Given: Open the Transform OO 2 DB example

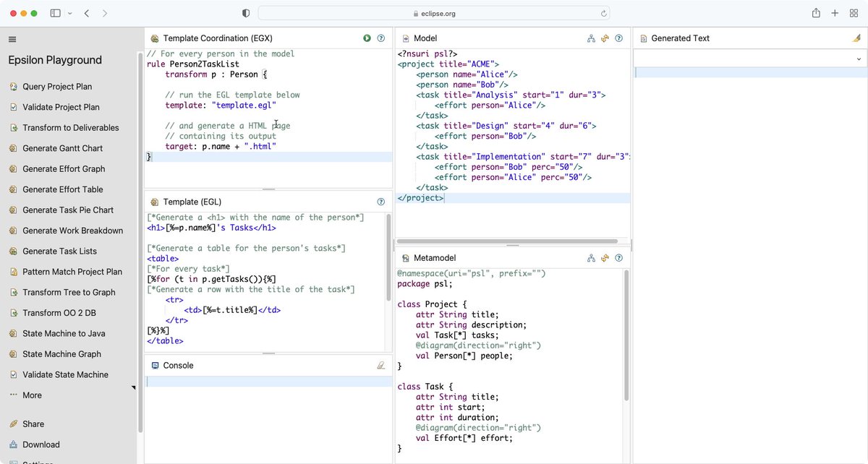Looking at the screenshot, I should [x=61, y=313].
